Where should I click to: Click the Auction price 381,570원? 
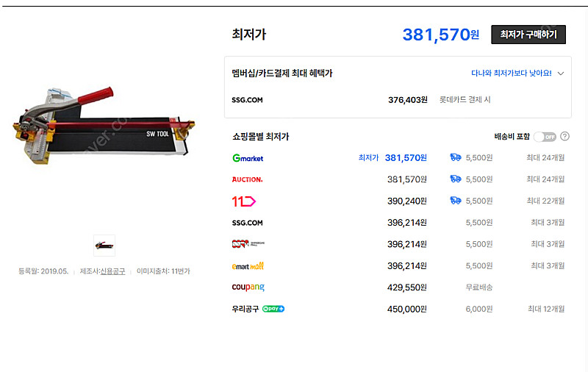click(407, 179)
